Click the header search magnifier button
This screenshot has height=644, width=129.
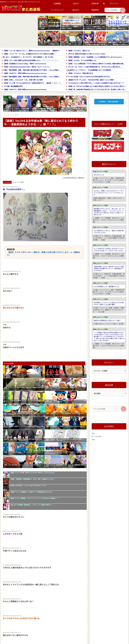[123, 10]
